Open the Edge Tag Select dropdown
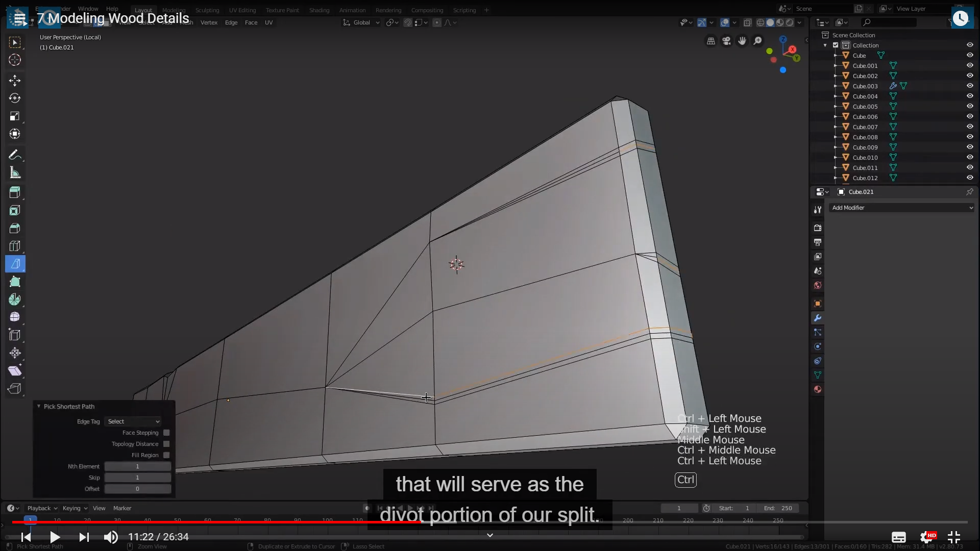This screenshot has width=980, height=551. pyautogui.click(x=133, y=421)
